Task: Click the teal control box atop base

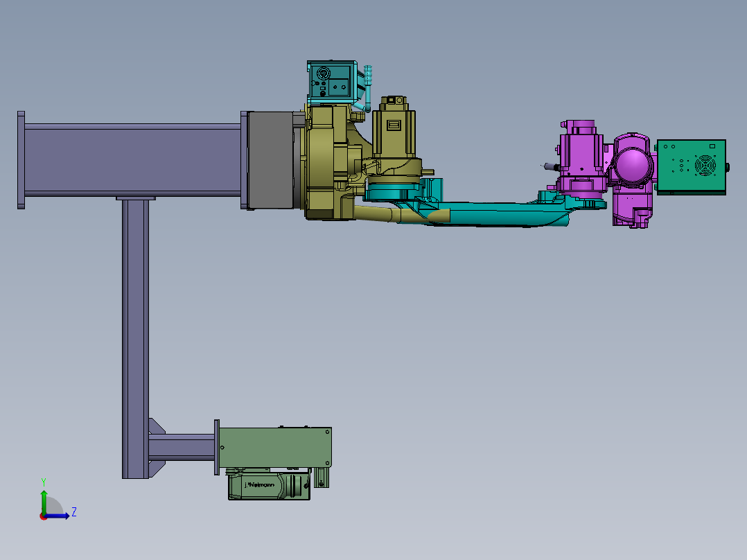Action: tap(332, 82)
